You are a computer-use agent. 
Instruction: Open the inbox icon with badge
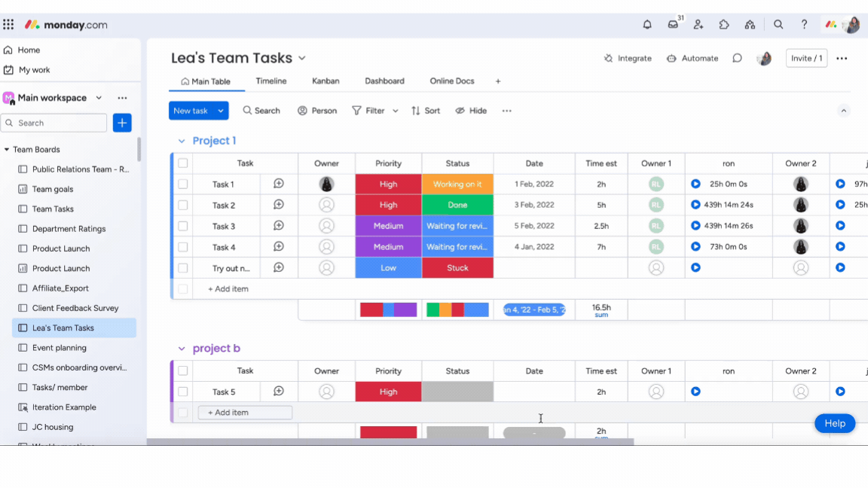pyautogui.click(x=673, y=24)
